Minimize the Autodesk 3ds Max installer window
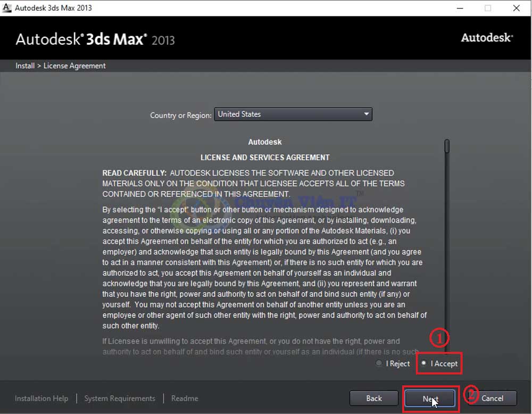 click(x=460, y=8)
